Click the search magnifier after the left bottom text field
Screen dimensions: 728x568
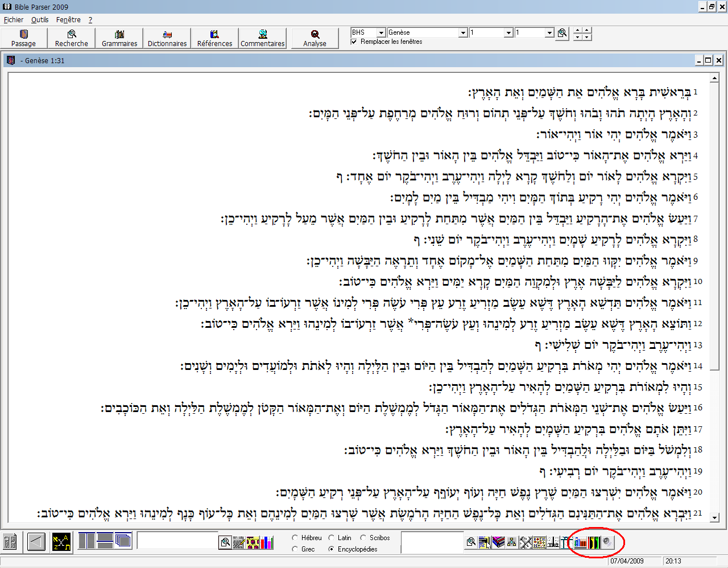point(226,542)
